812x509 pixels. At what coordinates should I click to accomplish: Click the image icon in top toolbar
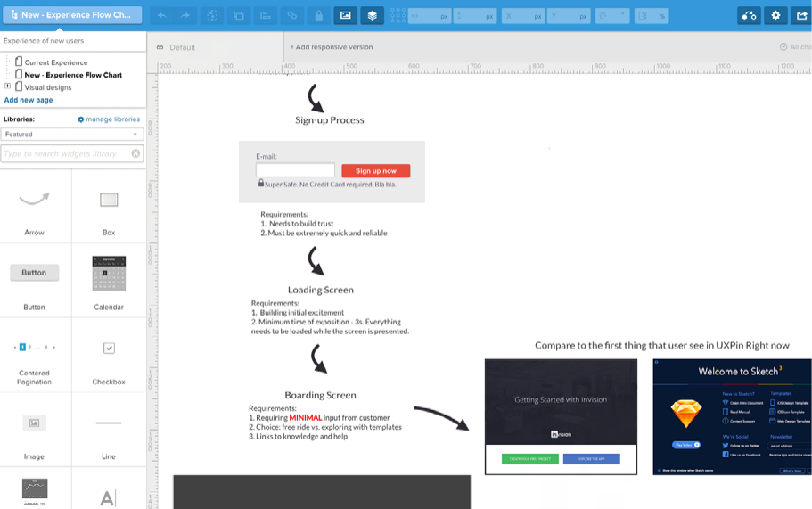point(346,15)
